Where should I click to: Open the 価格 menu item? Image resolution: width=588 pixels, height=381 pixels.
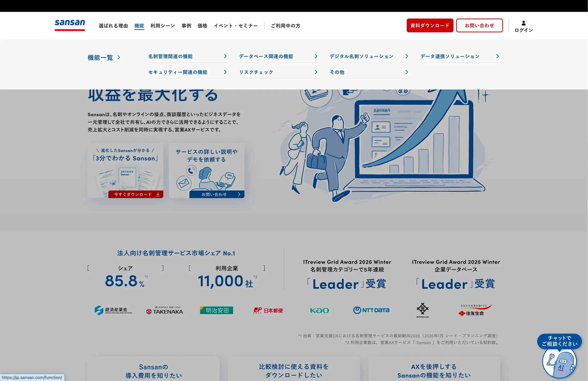(202, 26)
